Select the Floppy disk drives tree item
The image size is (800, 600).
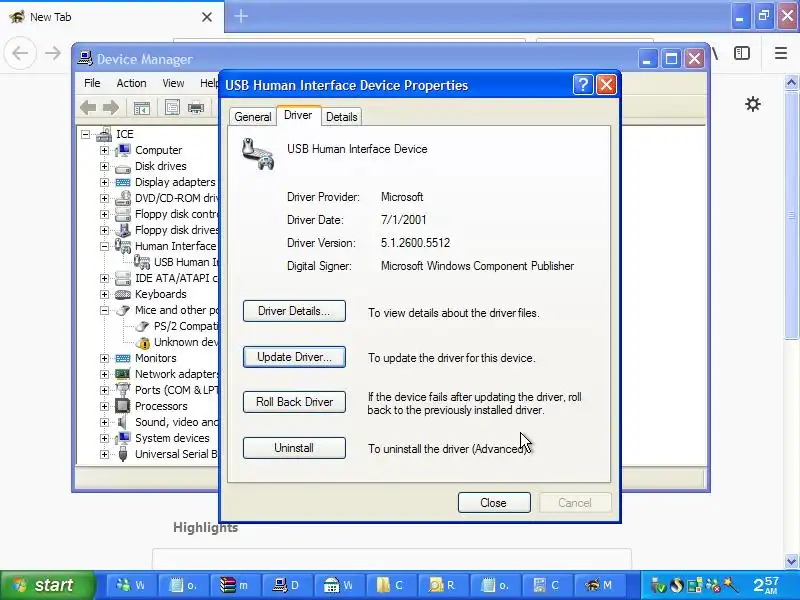(x=177, y=230)
